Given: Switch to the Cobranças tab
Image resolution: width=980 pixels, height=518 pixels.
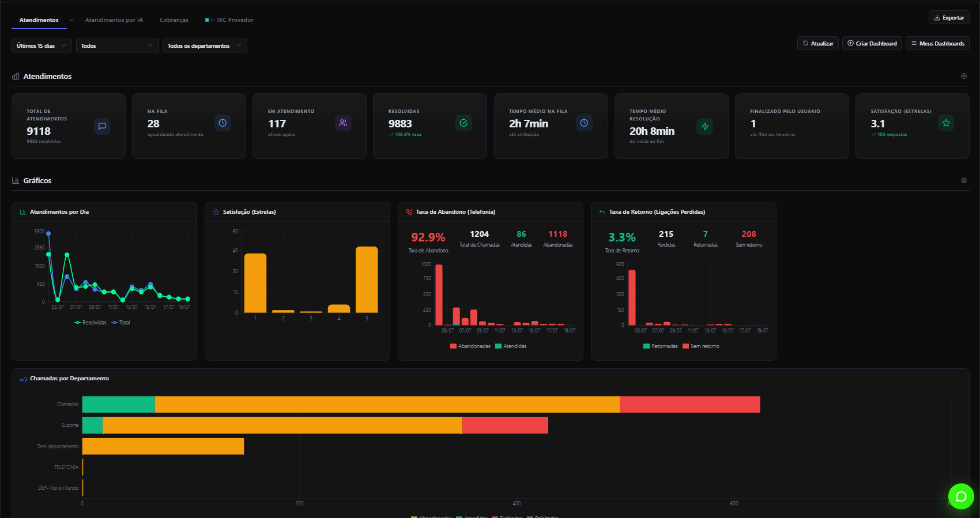Looking at the screenshot, I should coord(174,20).
